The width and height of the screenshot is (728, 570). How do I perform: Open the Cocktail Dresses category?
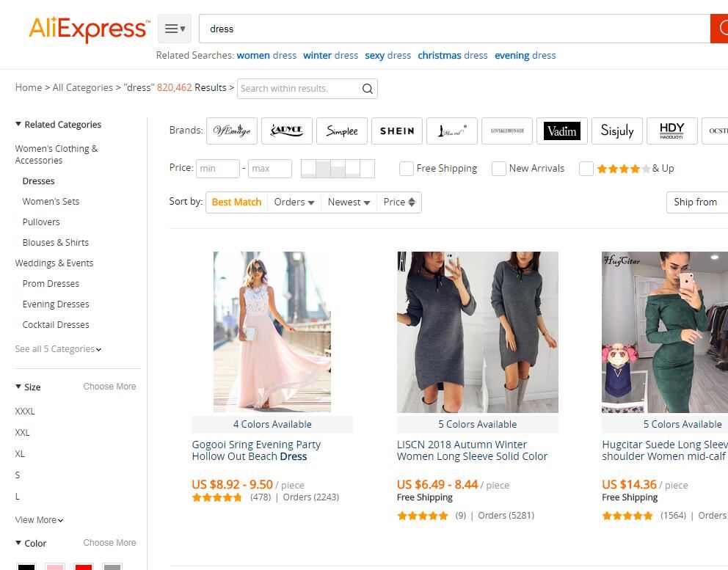tap(56, 324)
